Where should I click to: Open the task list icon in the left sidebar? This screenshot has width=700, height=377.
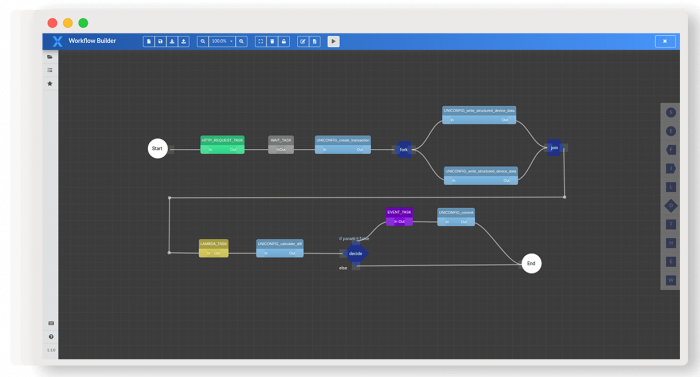click(50, 70)
